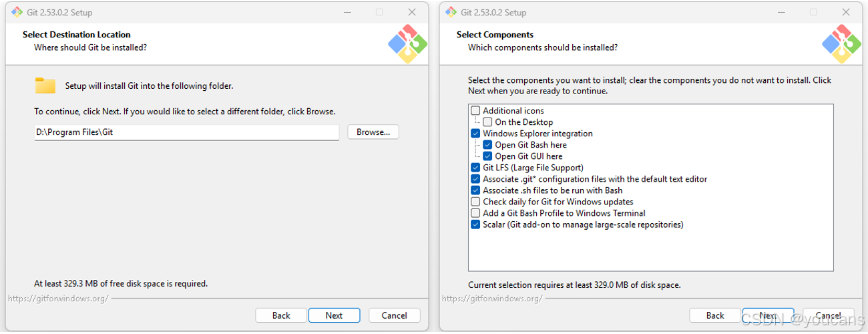Open the gitforwindows.org link in left window
This screenshot has height=334, width=868.
[x=58, y=299]
